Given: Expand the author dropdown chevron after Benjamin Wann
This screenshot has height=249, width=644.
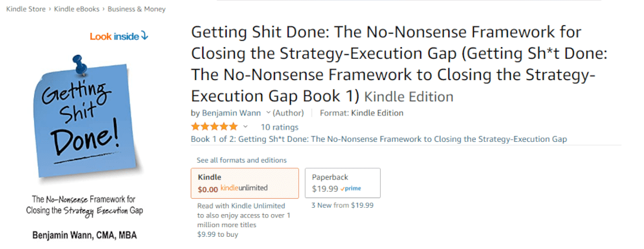Looking at the screenshot, I should (268, 113).
